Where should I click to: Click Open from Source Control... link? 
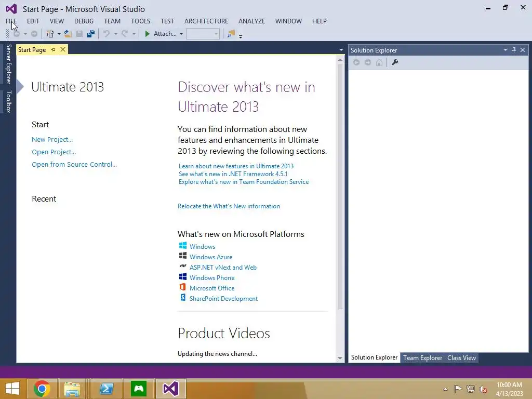(x=74, y=164)
